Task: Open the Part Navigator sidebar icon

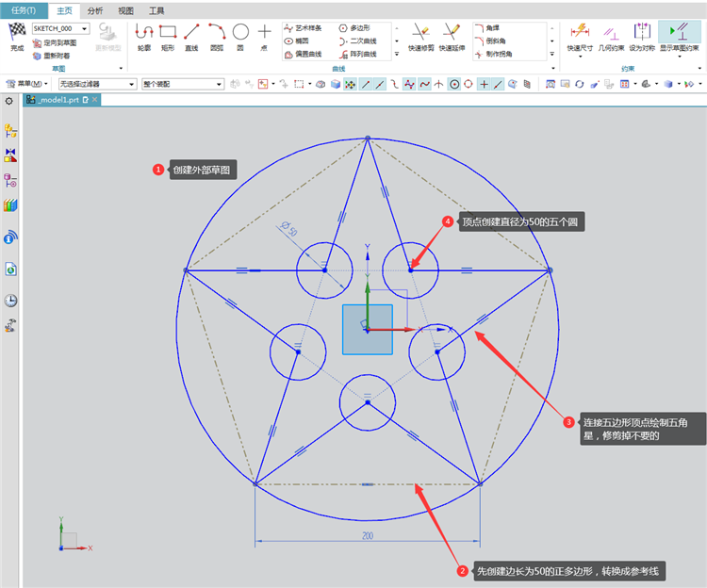Action: coord(10,180)
